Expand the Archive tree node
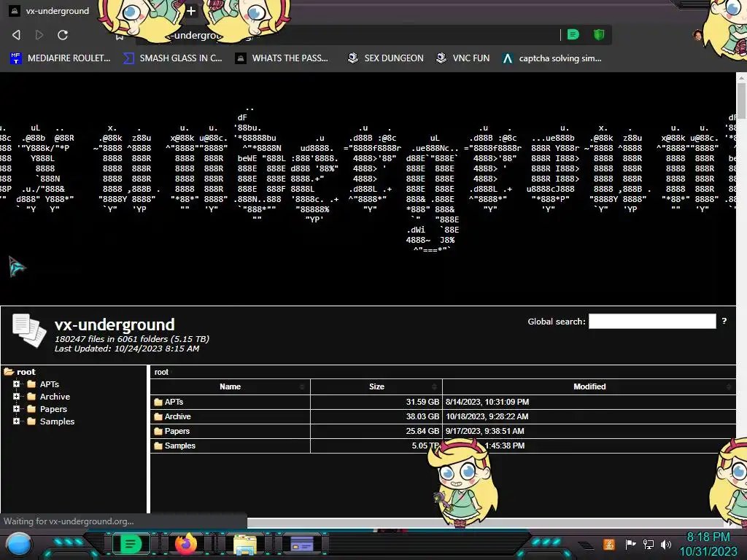Screen dimensions: 747x560 click(x=16, y=396)
